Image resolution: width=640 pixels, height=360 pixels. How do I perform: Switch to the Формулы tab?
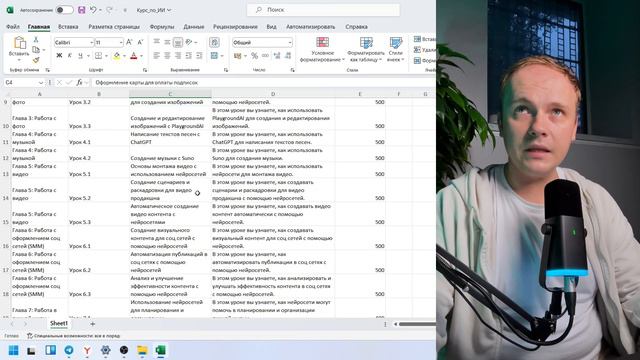(162, 27)
